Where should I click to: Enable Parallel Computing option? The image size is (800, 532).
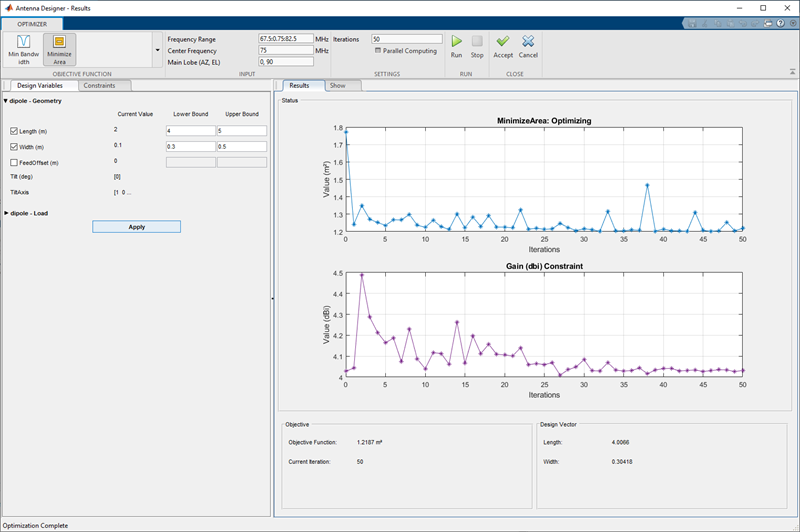pos(377,51)
